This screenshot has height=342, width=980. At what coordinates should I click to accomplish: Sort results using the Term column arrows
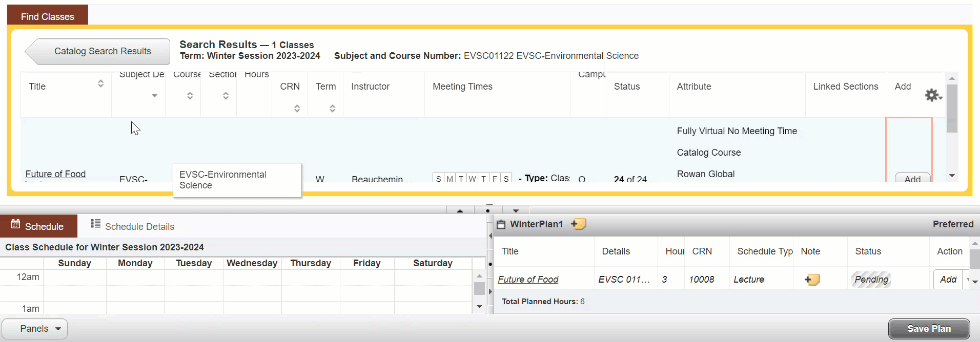(x=332, y=109)
